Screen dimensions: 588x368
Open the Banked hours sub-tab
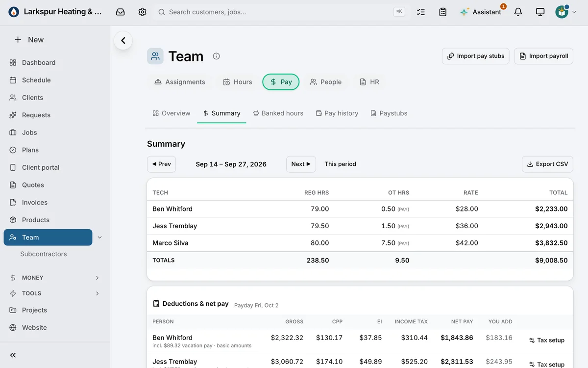[x=278, y=113]
